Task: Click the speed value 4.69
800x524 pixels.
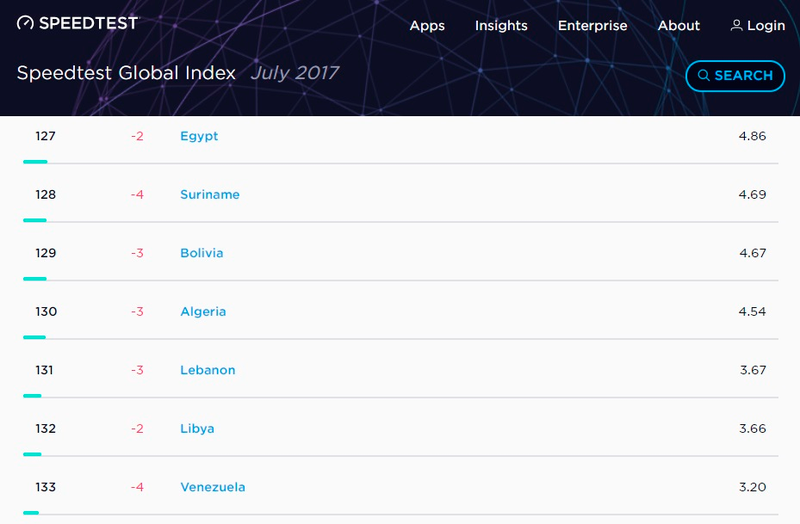Action: tap(753, 194)
